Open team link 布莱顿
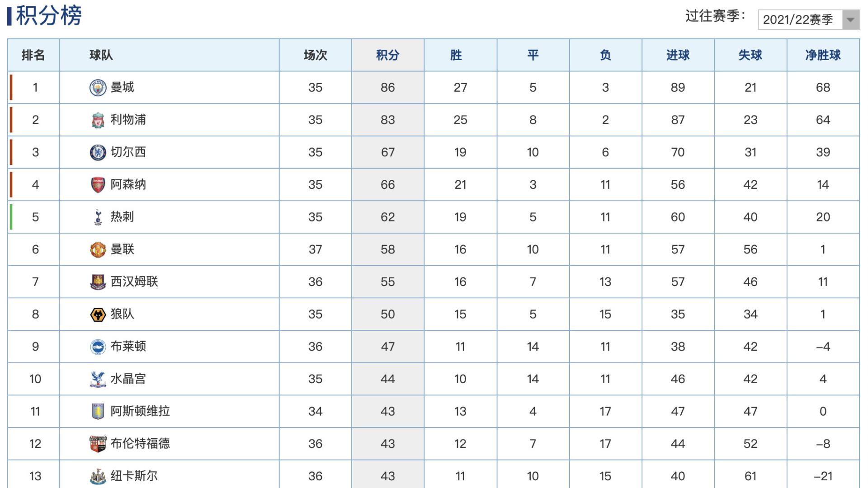The image size is (868, 488). pyautogui.click(x=128, y=347)
